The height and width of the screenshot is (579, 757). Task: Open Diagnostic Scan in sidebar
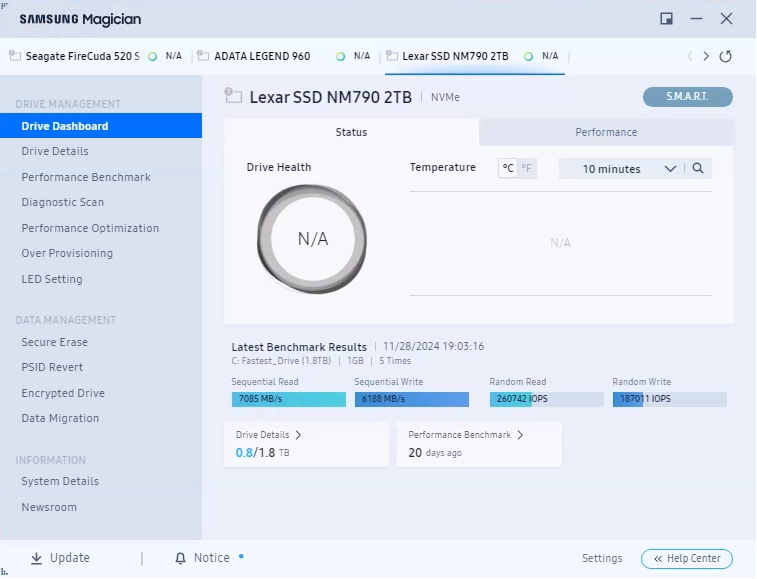pos(63,202)
